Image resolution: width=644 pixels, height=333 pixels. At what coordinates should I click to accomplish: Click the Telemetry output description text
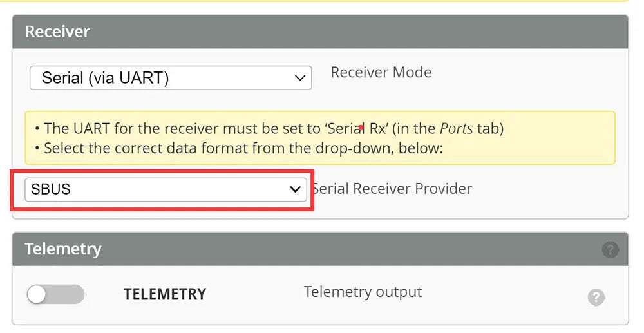(363, 292)
